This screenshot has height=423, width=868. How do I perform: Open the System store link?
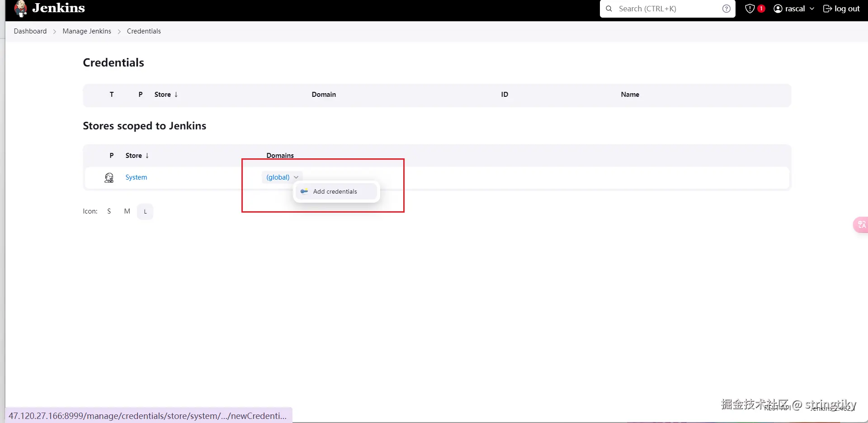pos(136,177)
